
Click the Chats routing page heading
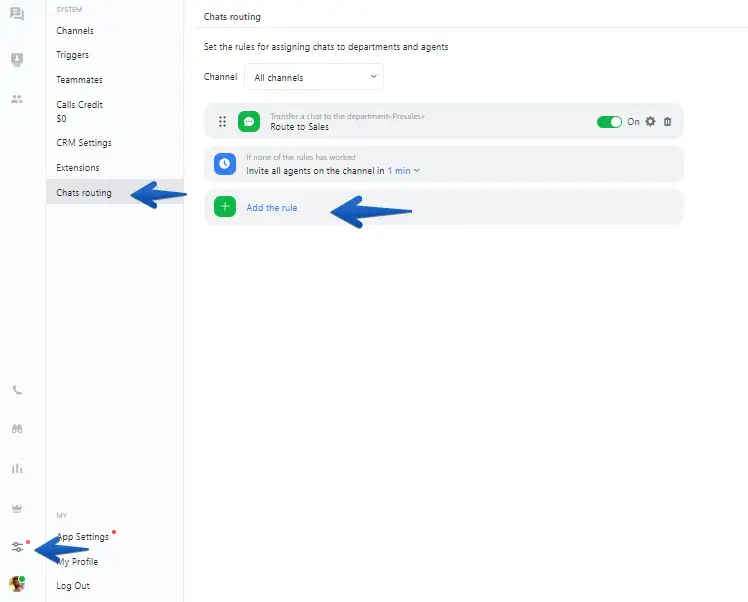[x=232, y=17]
